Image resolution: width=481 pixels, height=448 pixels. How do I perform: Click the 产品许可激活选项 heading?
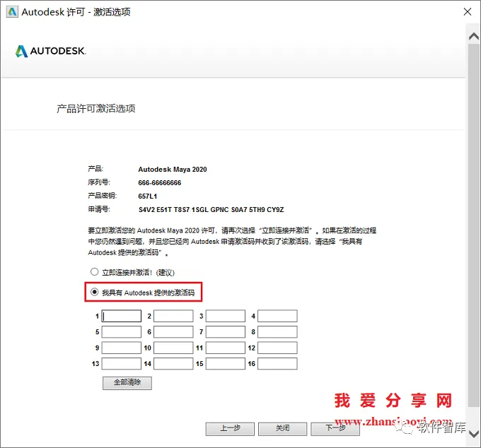95,109
